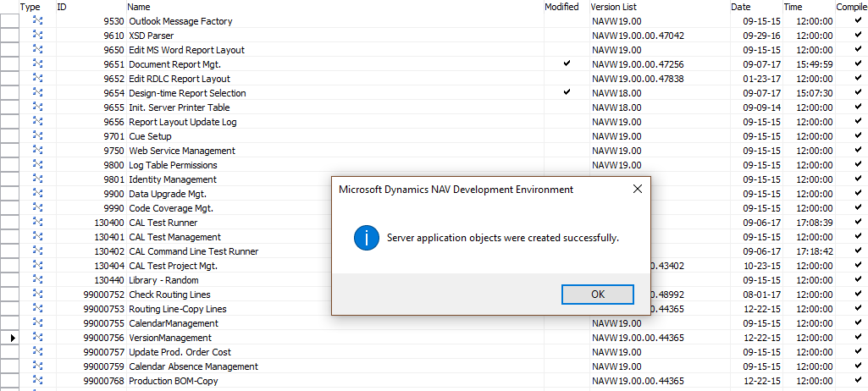Viewport: 868px width, 391px height.
Task: Click codeunit icon for Library - Random
Action: point(37,280)
